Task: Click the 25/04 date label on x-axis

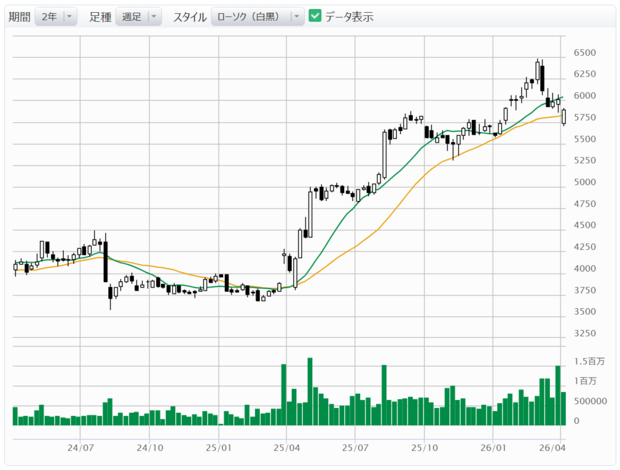Action: click(x=287, y=449)
